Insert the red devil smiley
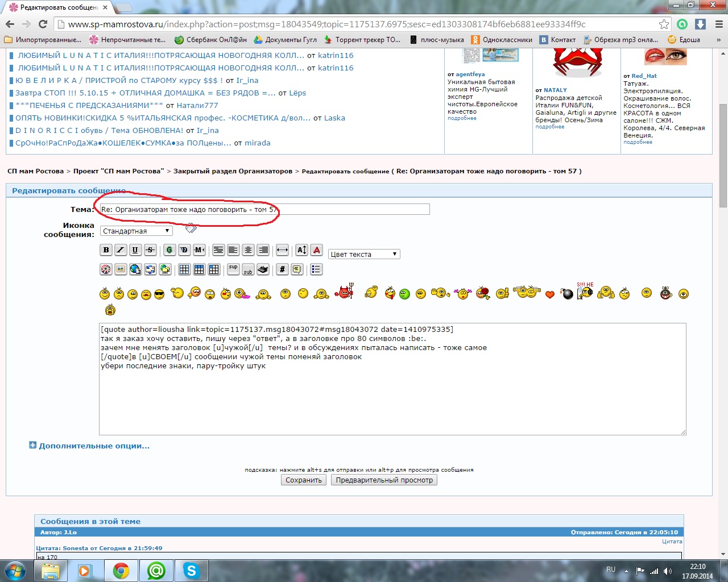 click(344, 292)
